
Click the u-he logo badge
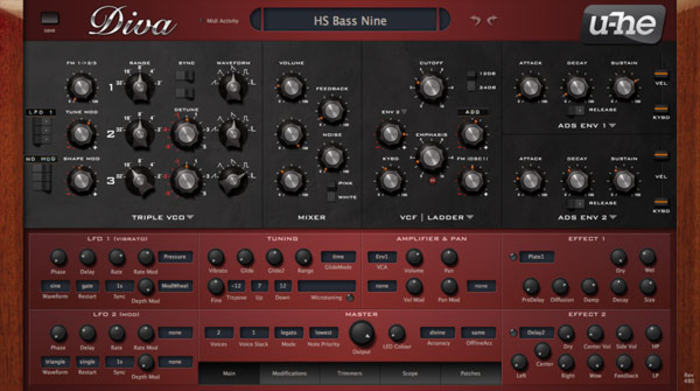tap(624, 25)
